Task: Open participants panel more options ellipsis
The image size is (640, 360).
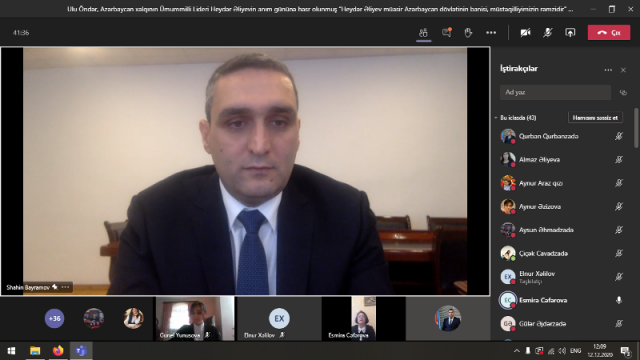Action: click(608, 70)
